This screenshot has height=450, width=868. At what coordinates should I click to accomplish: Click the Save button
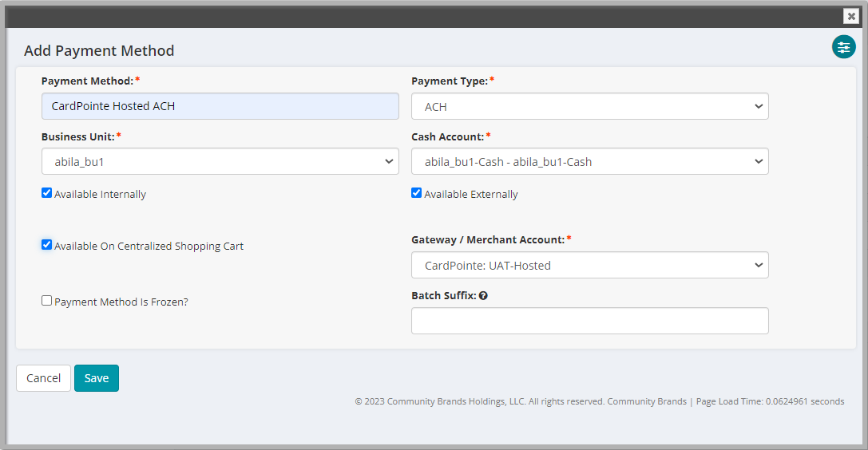click(97, 378)
